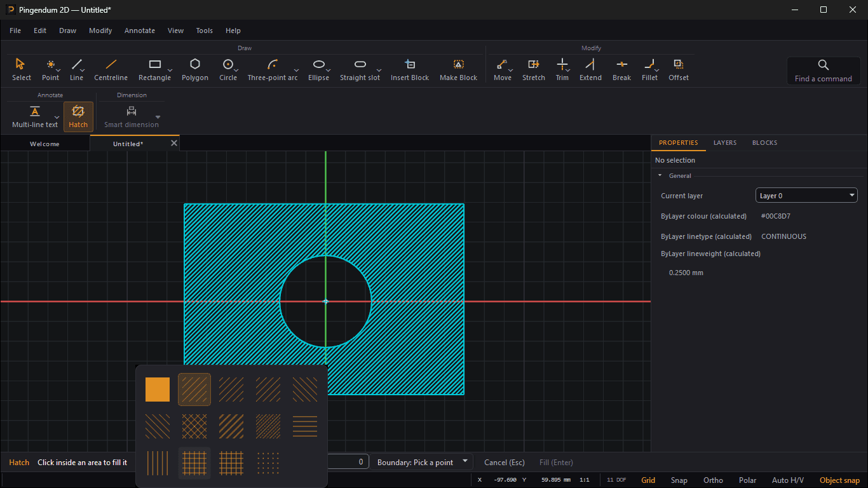Image resolution: width=868 pixels, height=488 pixels.
Task: Open the Modify menu
Action: pyautogui.click(x=100, y=30)
